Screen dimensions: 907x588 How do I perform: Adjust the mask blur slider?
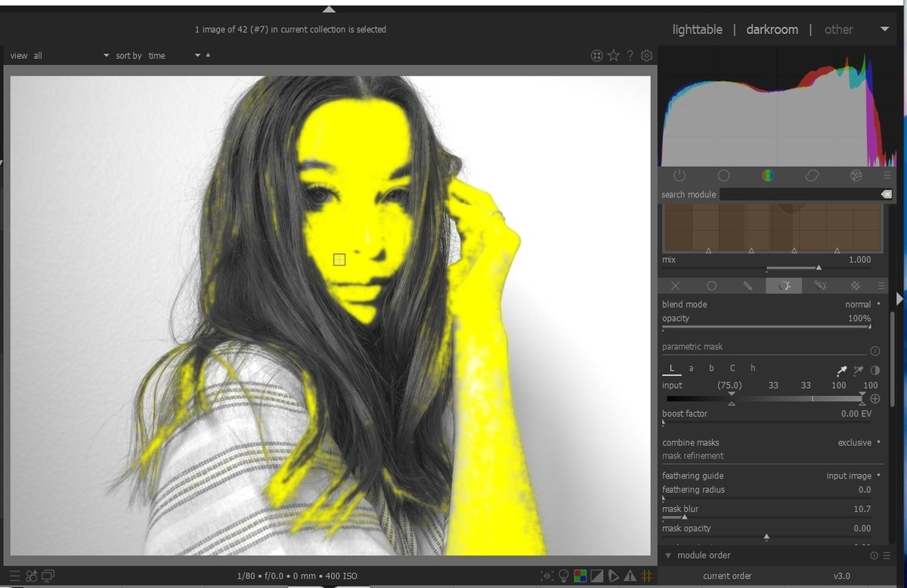pyautogui.click(x=767, y=512)
